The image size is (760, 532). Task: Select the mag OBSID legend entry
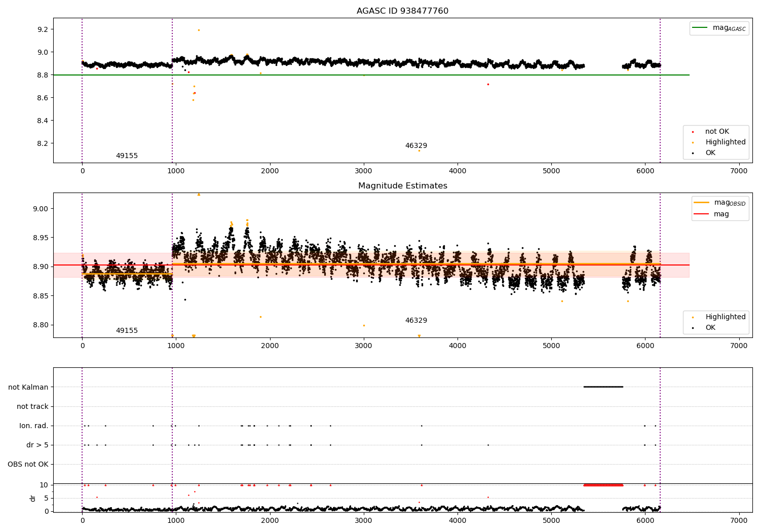[x=719, y=203]
